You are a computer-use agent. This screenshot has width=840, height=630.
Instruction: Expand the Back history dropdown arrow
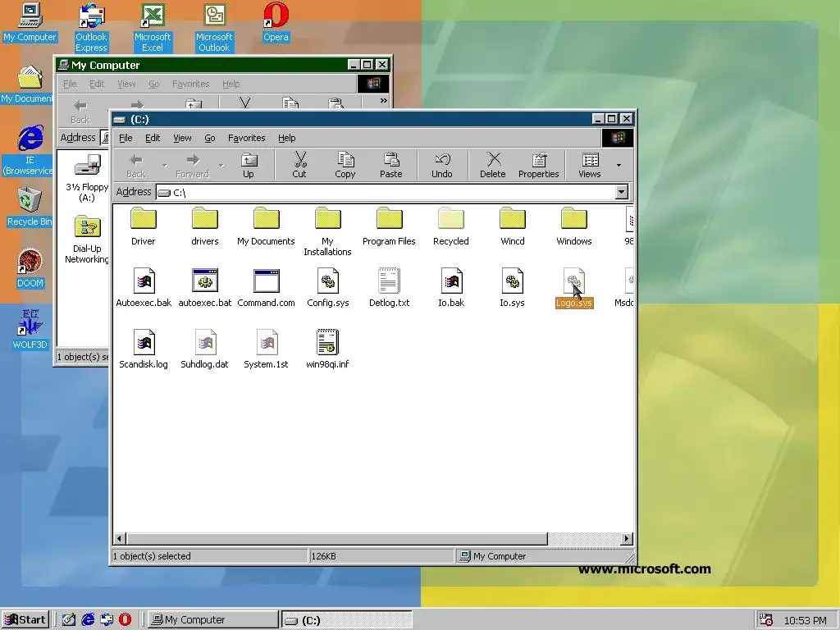164,165
